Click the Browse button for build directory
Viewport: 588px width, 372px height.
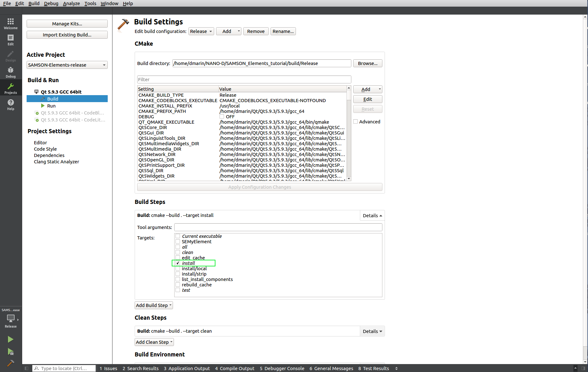pos(367,63)
